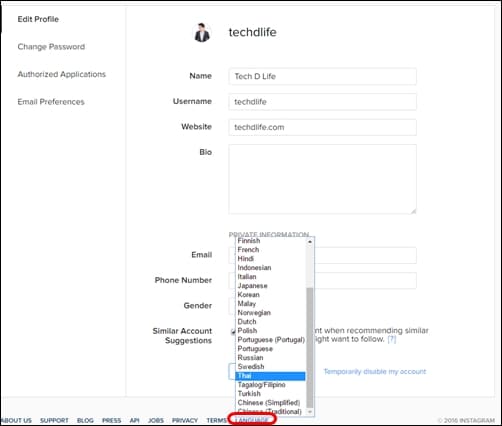Select Chinese (Simplified) language option

coord(270,403)
